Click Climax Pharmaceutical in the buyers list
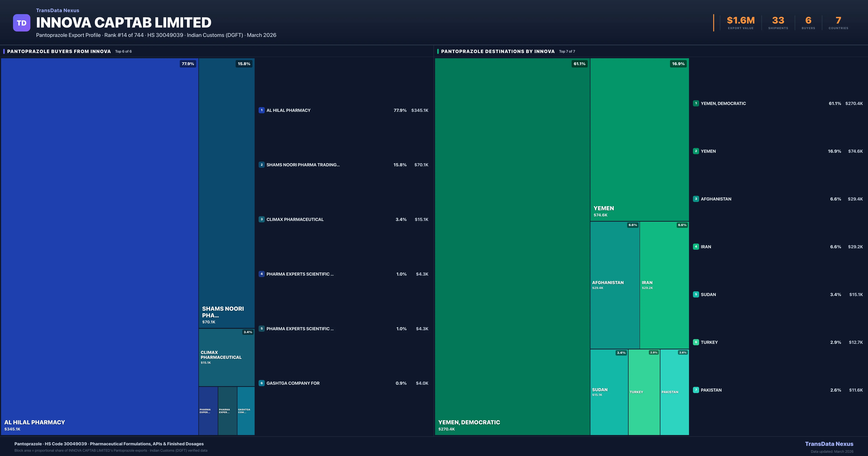The height and width of the screenshot is (456, 868). (x=295, y=219)
